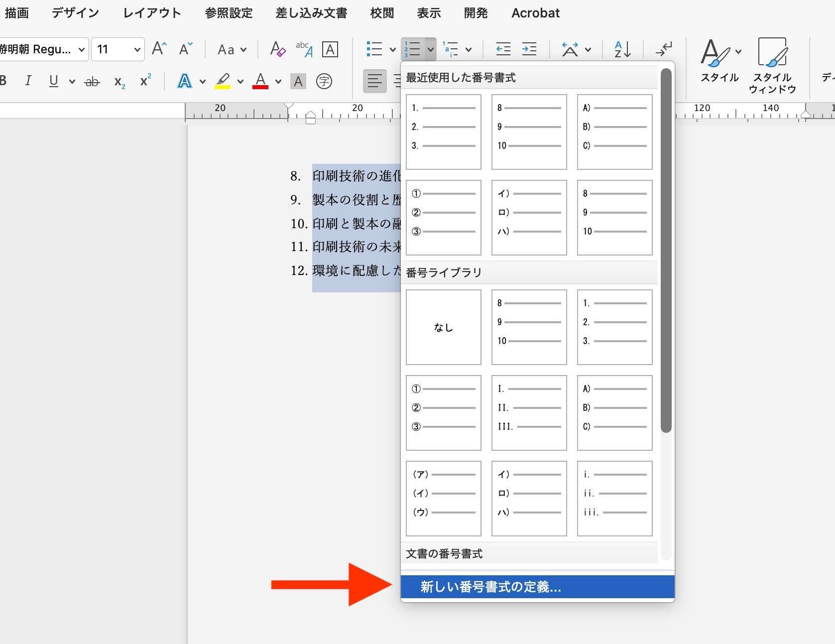This screenshot has width=835, height=644.
Task: Apply the yellow highlight color
Action: tap(223, 81)
